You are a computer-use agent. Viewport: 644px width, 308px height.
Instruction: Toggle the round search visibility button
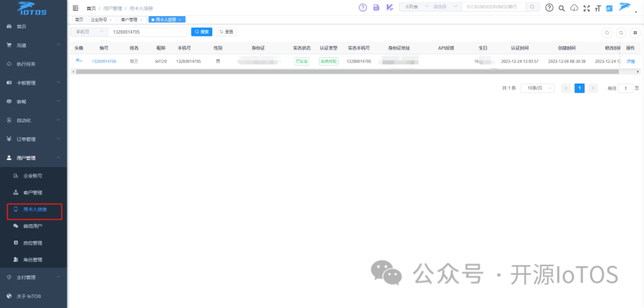click(x=606, y=32)
